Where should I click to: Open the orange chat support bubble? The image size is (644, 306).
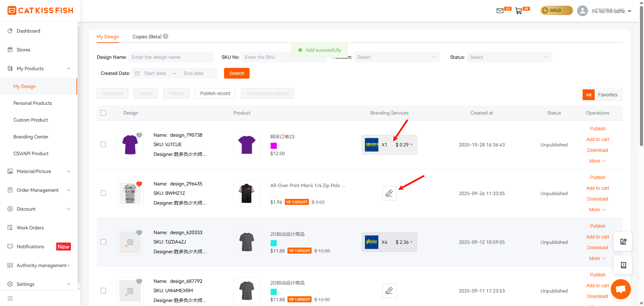pyautogui.click(x=621, y=289)
